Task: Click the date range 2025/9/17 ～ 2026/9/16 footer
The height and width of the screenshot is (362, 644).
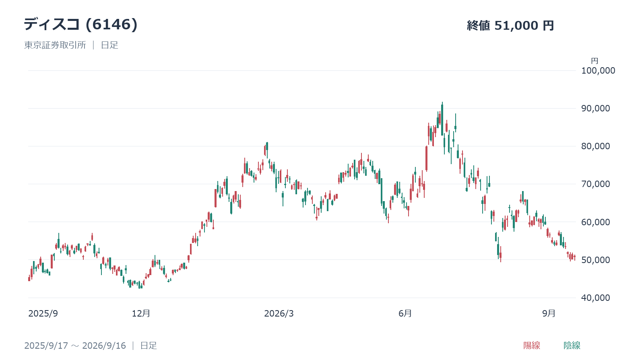Action: [x=75, y=346]
